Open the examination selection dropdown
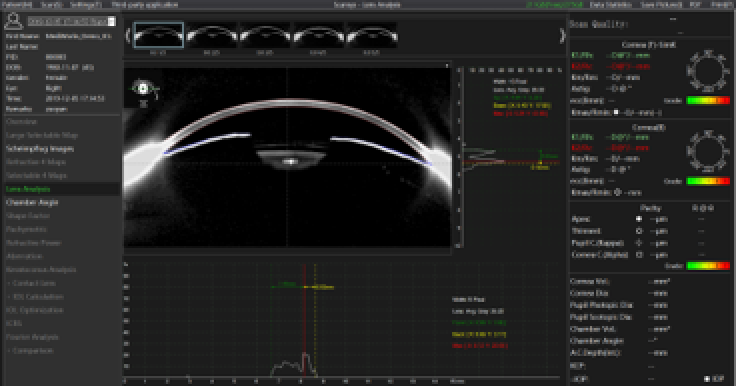 [x=111, y=22]
